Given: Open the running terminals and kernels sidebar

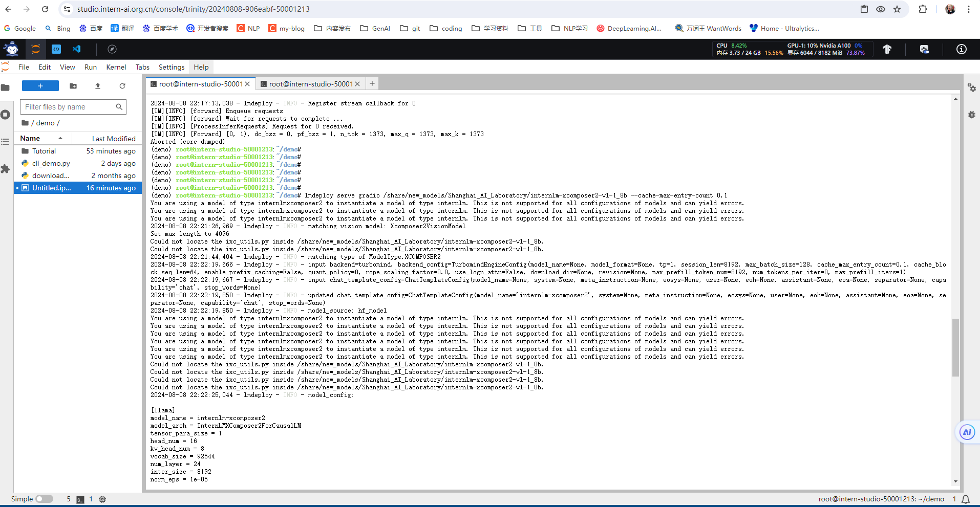Looking at the screenshot, I should [x=6, y=115].
